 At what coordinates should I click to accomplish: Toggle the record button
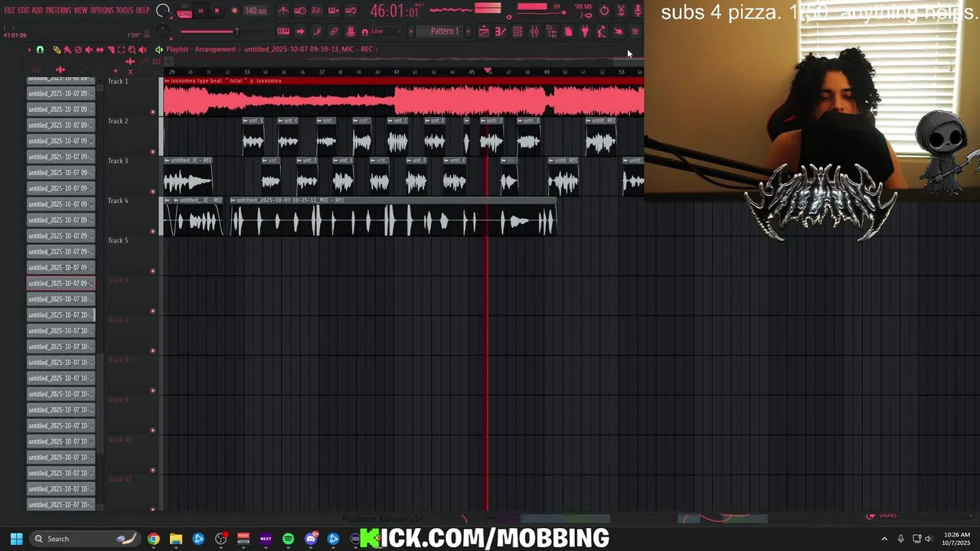(x=234, y=11)
